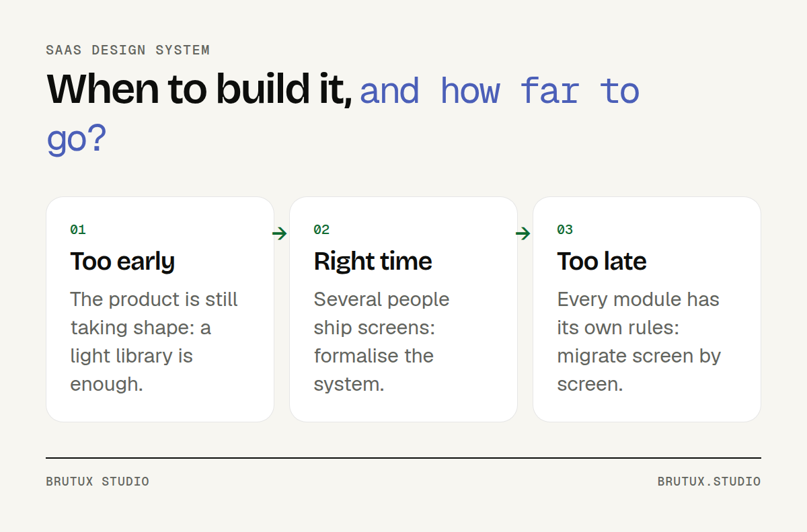Click the 'Every module has its own rules' description
Screen dimensions: 807x532
[x=639, y=342]
